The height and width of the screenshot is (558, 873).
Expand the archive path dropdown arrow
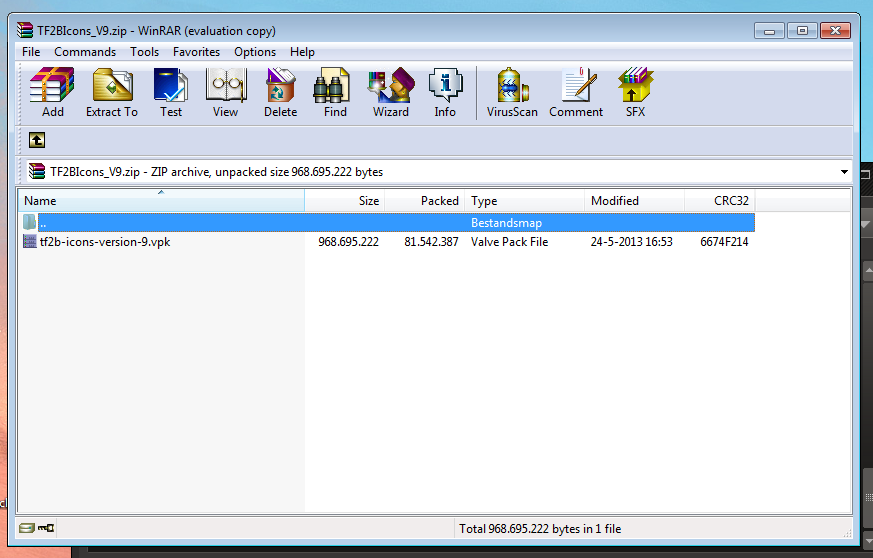[844, 172]
